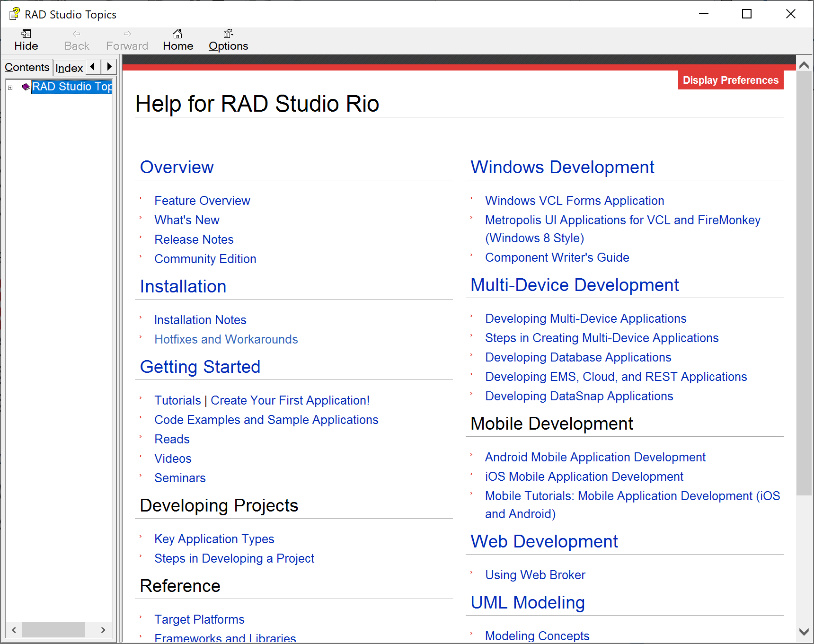Click the RAD Studio Topics title bar help icon
The width and height of the screenshot is (814, 644).
click(15, 14)
